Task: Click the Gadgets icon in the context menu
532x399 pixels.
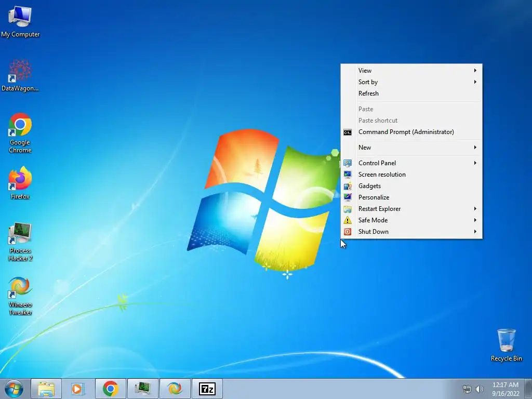Action: (348, 186)
